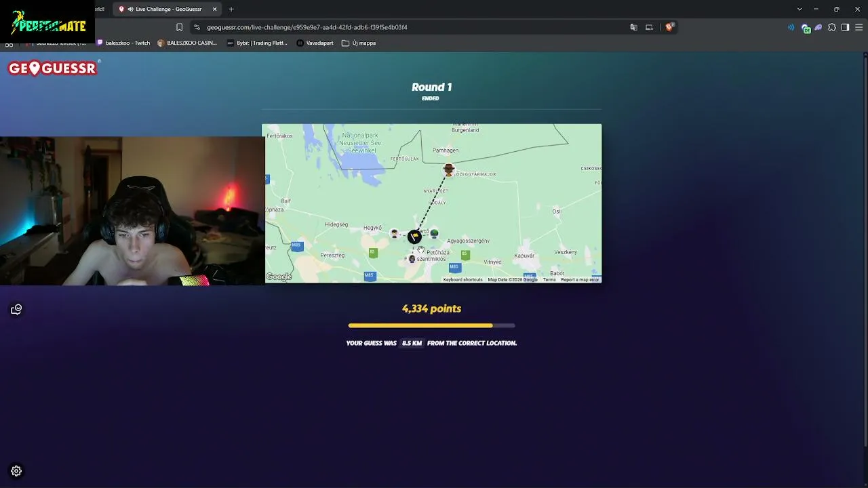Open the browser extensions puzzle icon
The height and width of the screenshot is (488, 868).
[832, 27]
